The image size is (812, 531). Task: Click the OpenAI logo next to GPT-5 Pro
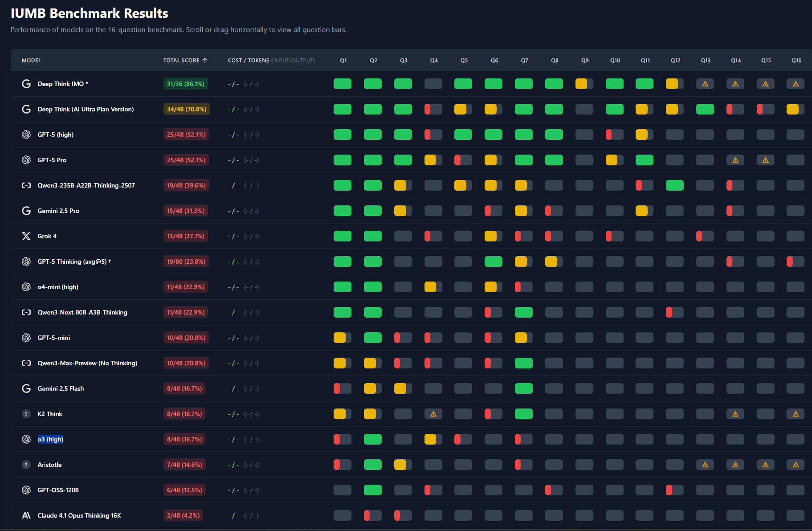click(26, 160)
